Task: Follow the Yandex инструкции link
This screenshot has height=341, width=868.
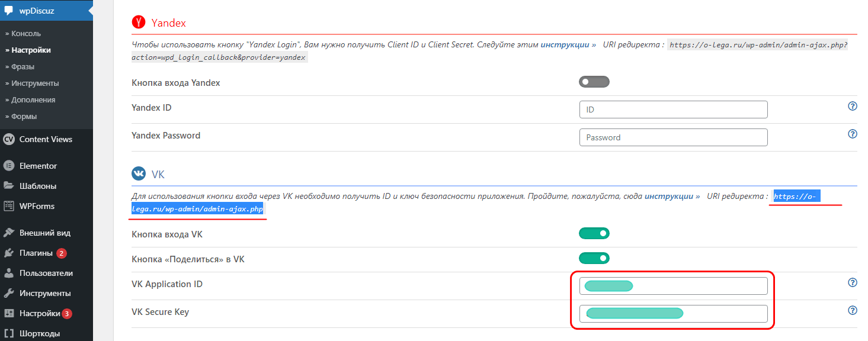Action: pyautogui.click(x=568, y=44)
